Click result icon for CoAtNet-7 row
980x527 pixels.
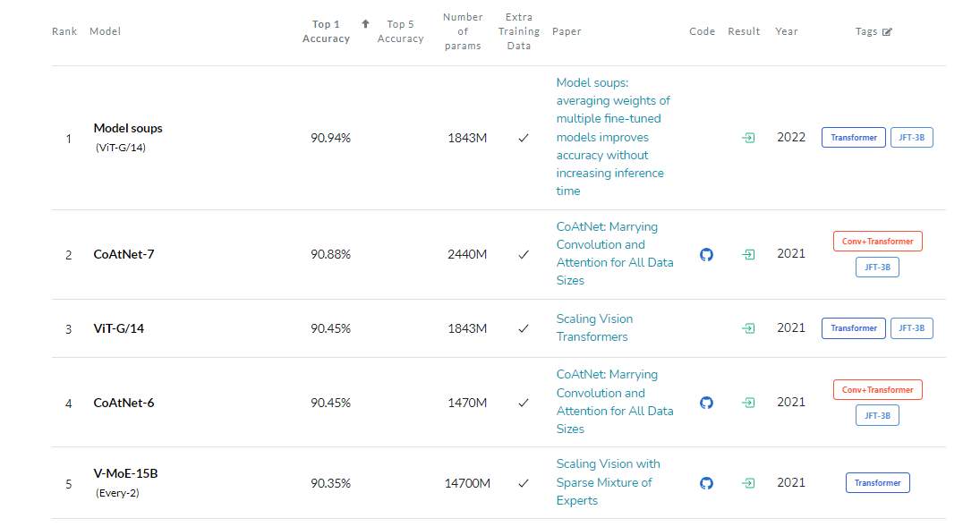pos(747,254)
